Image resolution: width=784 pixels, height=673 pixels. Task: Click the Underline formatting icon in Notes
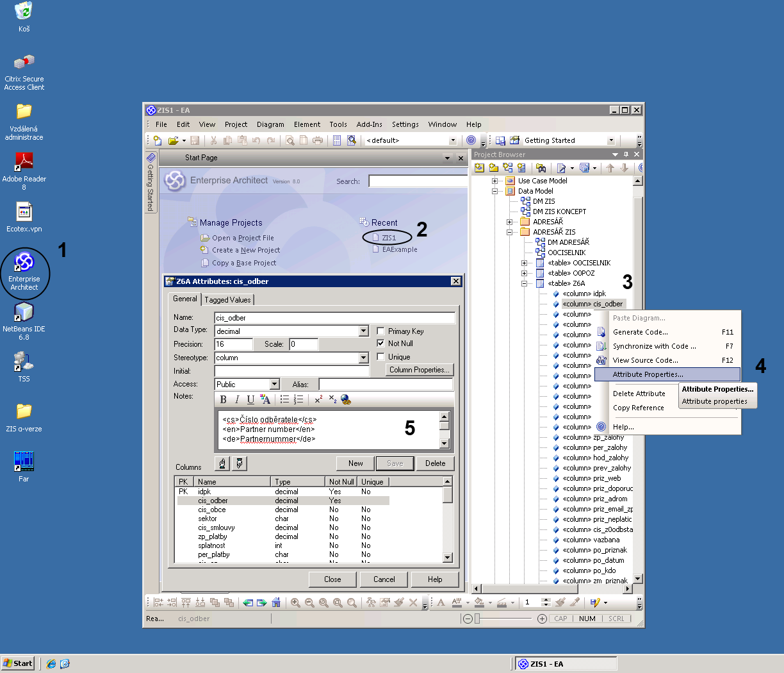250,400
